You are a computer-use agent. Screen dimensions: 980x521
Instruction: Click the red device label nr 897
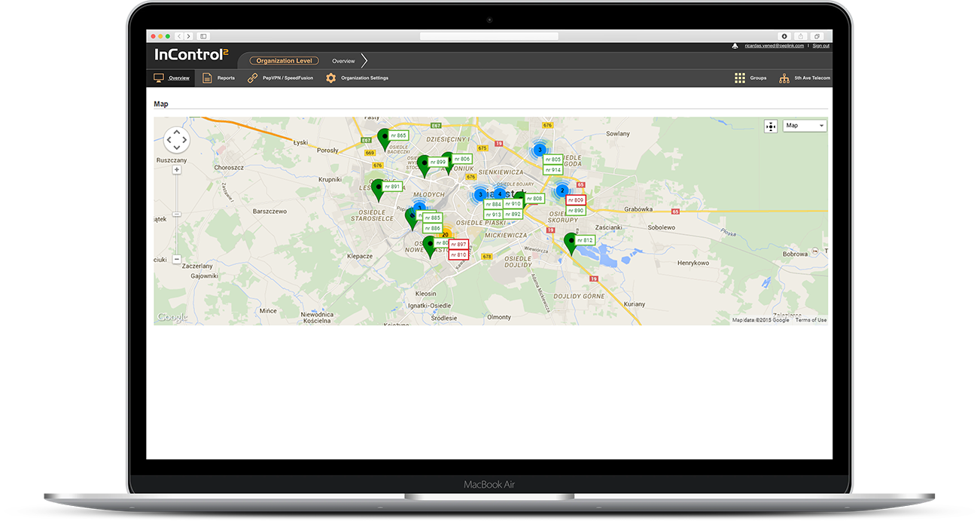[x=458, y=245]
